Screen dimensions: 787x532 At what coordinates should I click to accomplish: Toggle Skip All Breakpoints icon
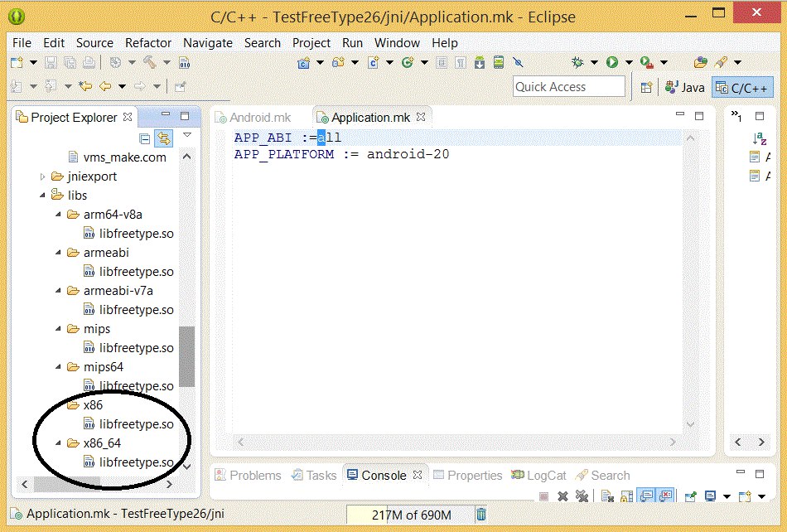pyautogui.click(x=518, y=63)
